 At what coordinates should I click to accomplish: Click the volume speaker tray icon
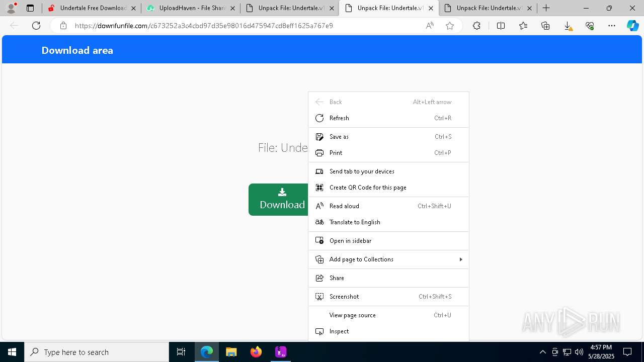(579, 352)
